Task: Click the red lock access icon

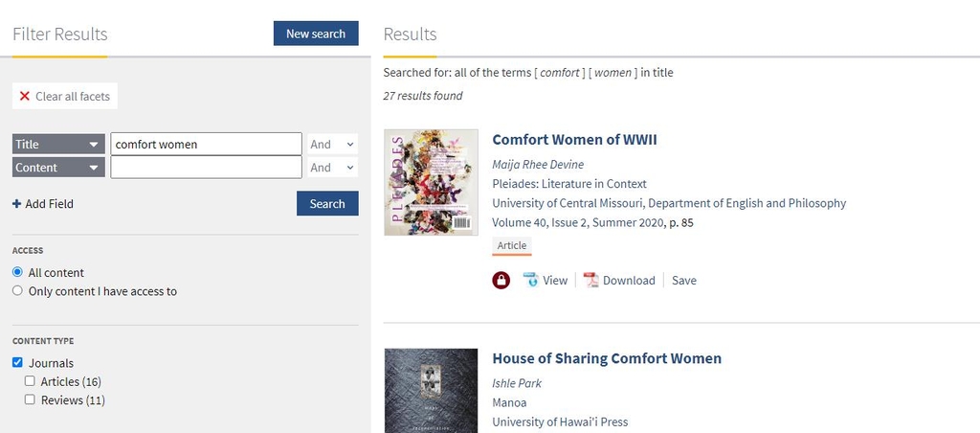Action: tap(501, 281)
